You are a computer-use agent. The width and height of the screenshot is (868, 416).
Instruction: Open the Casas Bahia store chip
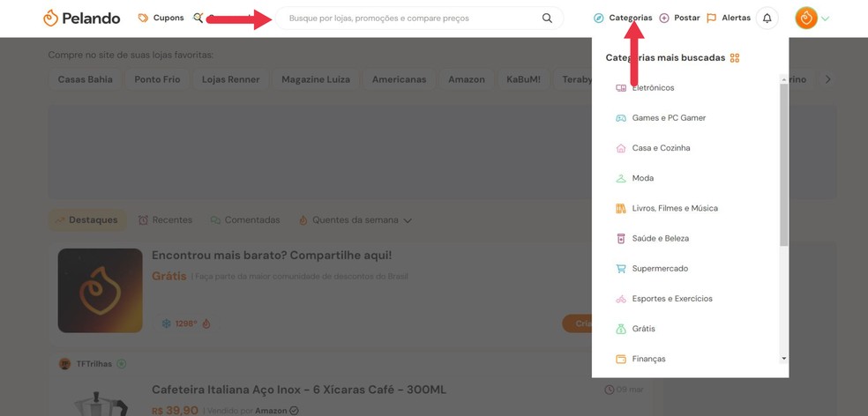[x=86, y=79]
